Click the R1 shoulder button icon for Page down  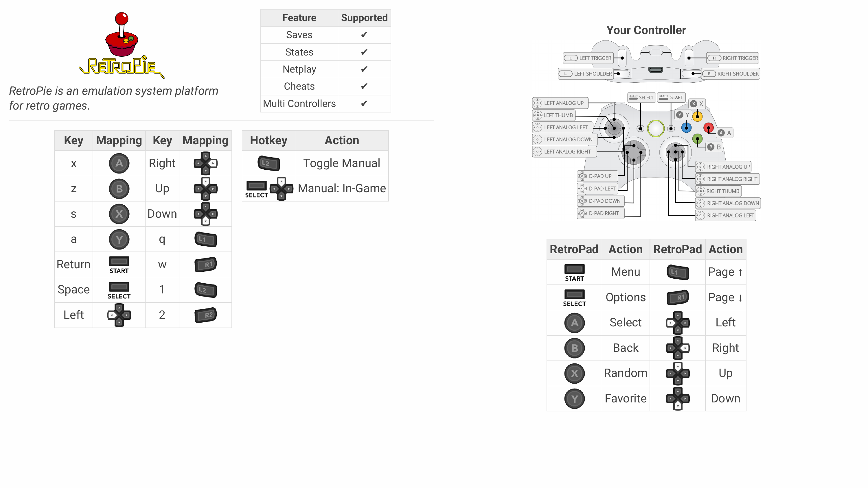tap(677, 297)
